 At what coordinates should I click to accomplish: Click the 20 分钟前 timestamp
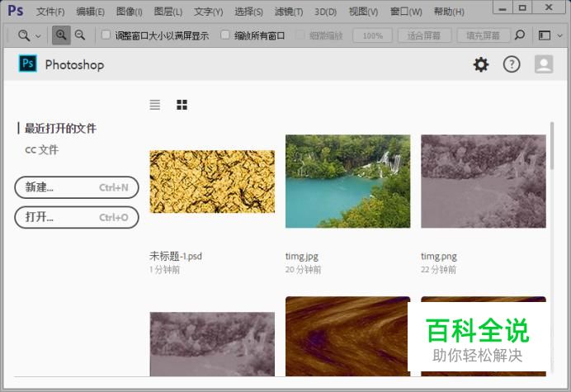(304, 270)
